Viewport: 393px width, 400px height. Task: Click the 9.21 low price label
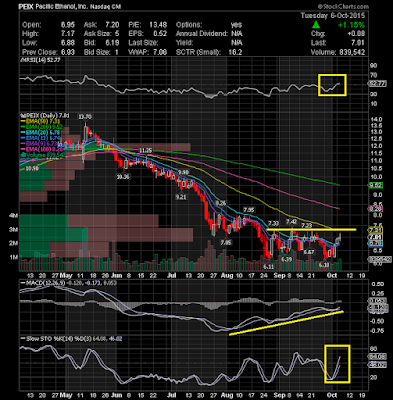click(181, 197)
